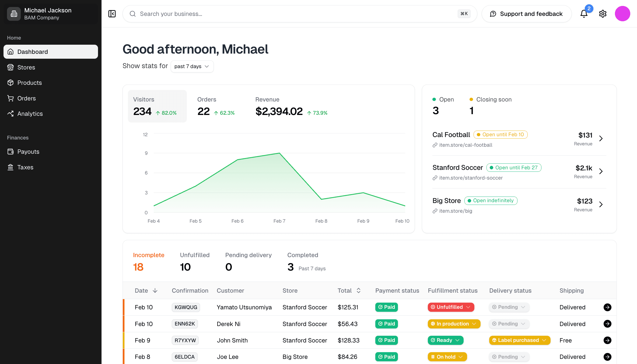Image resolution: width=637 pixels, height=364 pixels.
Task: Open the past 7 days stats dropdown
Action: 192,66
